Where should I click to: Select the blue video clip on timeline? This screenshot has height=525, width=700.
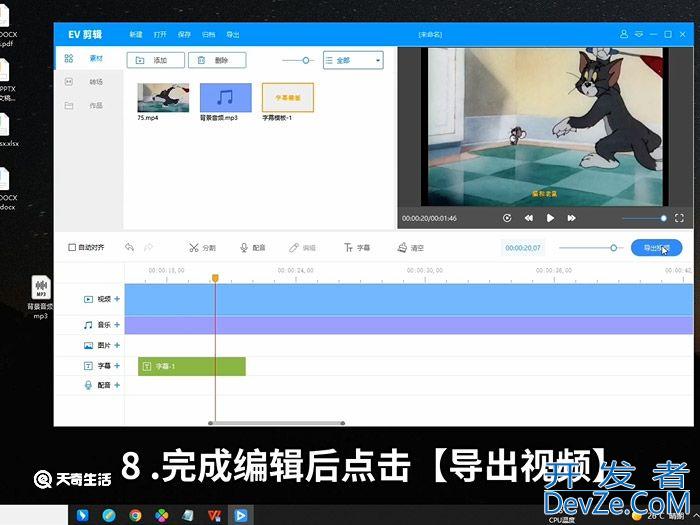[x=409, y=299]
